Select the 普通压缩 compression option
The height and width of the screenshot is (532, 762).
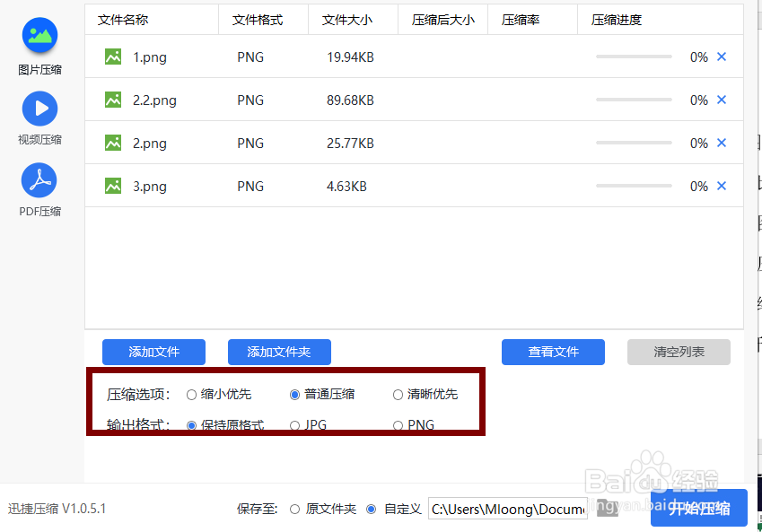click(294, 395)
